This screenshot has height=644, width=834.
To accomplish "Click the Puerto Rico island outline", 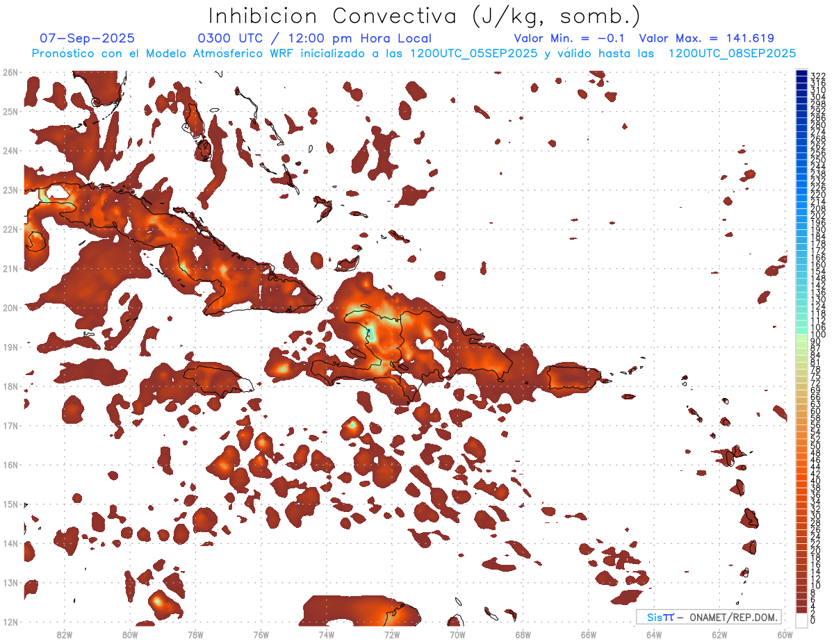I will 574,377.
